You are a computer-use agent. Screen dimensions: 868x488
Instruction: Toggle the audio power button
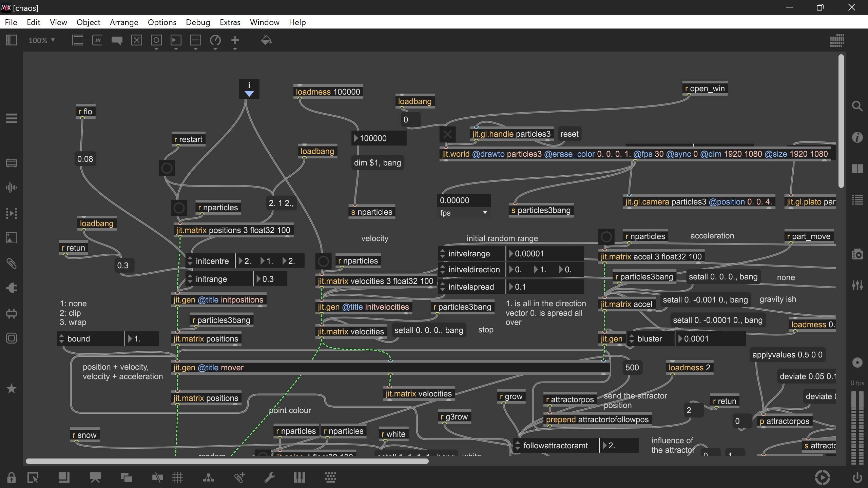point(857,477)
